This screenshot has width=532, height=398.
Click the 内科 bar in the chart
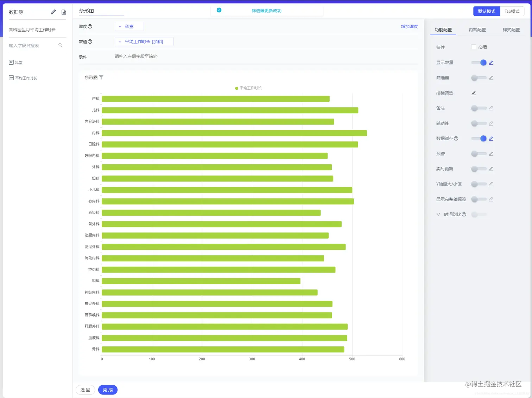(234, 133)
